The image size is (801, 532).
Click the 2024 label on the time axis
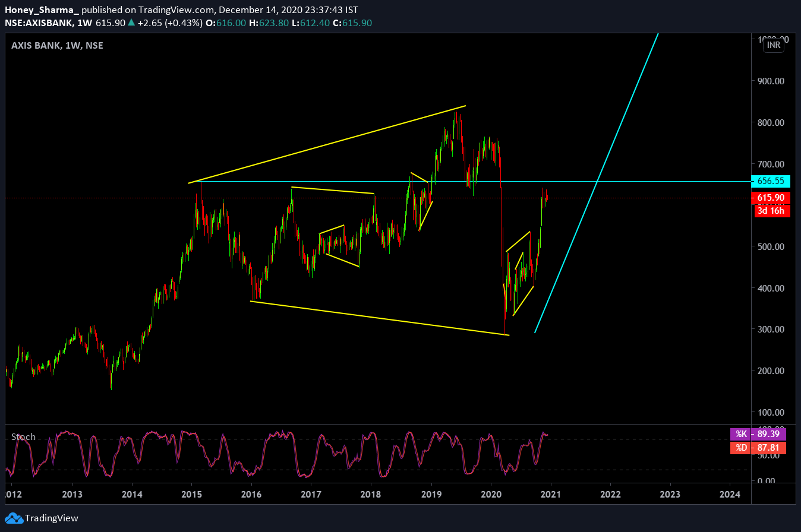[x=730, y=494]
